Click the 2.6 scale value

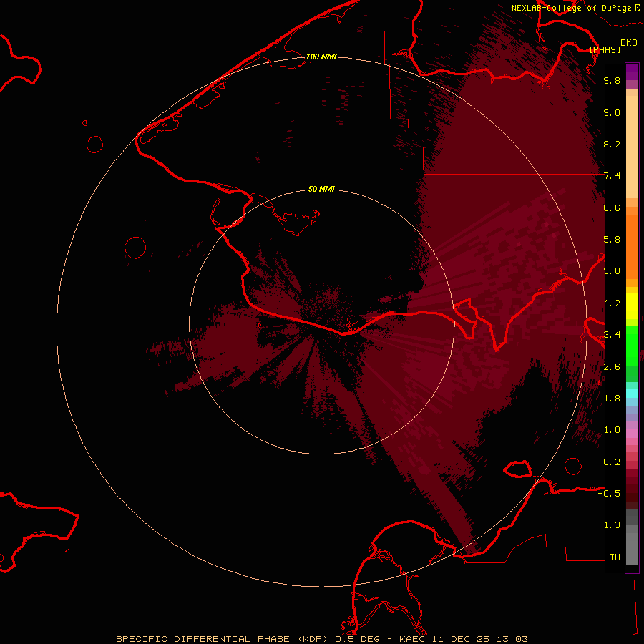point(612,367)
